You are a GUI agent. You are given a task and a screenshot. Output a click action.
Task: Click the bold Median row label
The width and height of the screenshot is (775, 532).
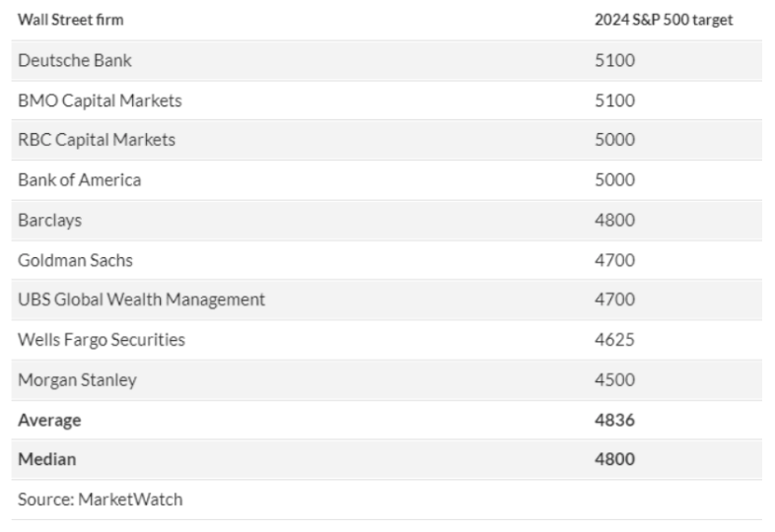click(46, 459)
